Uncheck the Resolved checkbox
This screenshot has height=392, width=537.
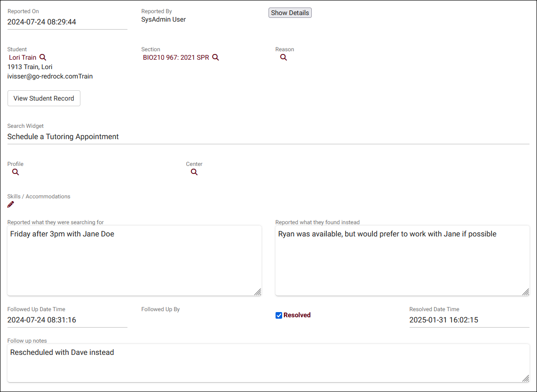[x=279, y=315]
